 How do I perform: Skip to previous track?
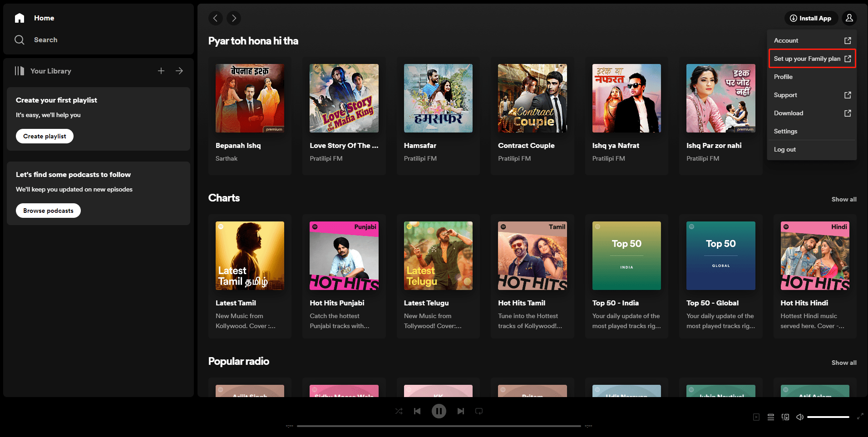tap(417, 411)
